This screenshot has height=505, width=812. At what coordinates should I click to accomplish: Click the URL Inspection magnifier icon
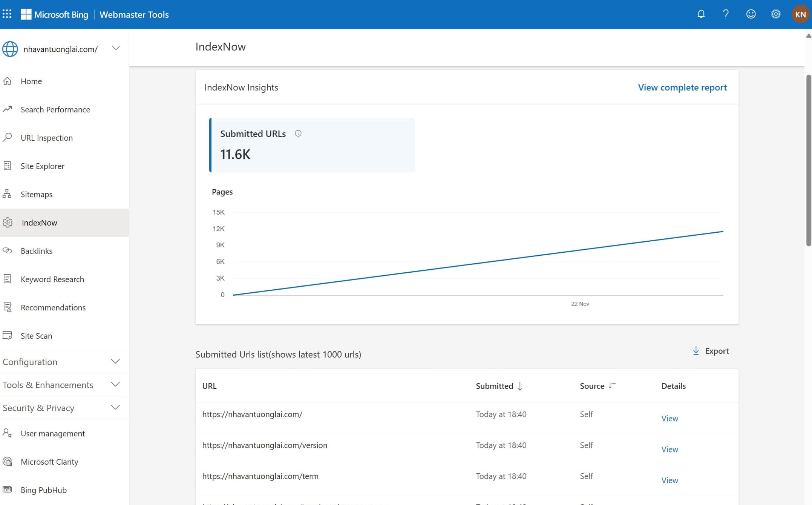[x=7, y=138]
